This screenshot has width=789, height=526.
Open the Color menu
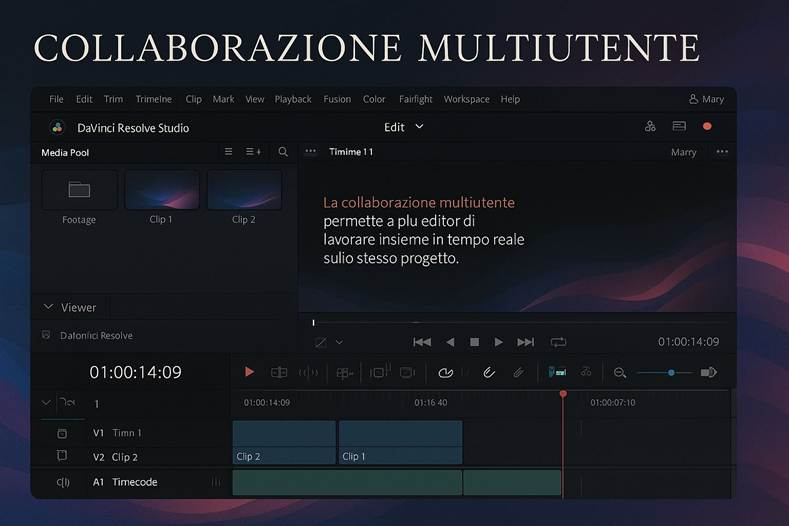click(x=374, y=99)
